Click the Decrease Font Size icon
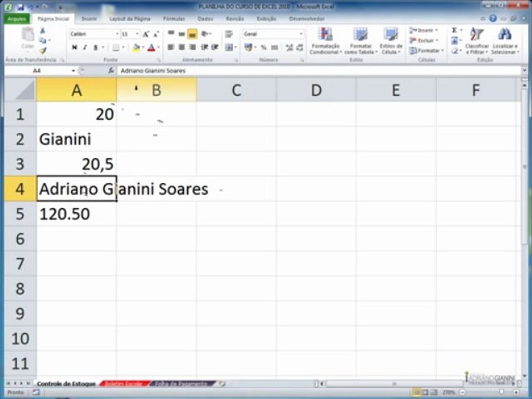Screen dimensions: 532x399 pos(156,34)
